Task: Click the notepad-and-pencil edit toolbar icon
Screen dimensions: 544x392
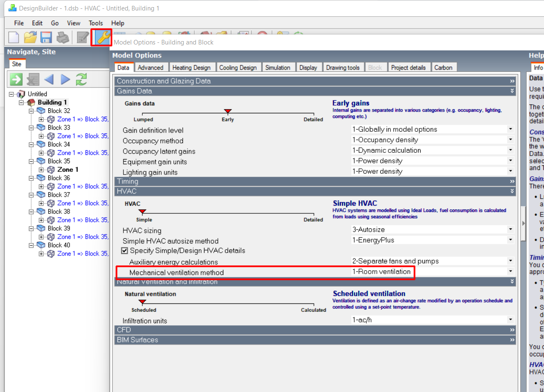Action: pos(83,37)
